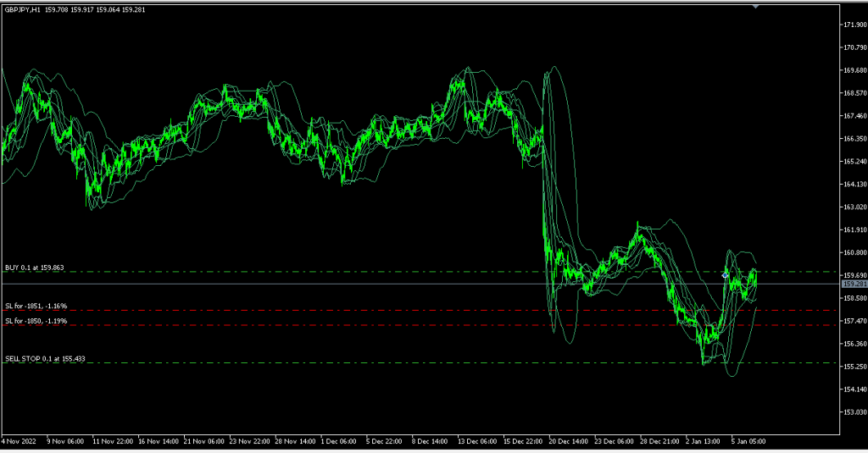
Task: Click the blue trade entry arrow on chart
Action: 725,275
